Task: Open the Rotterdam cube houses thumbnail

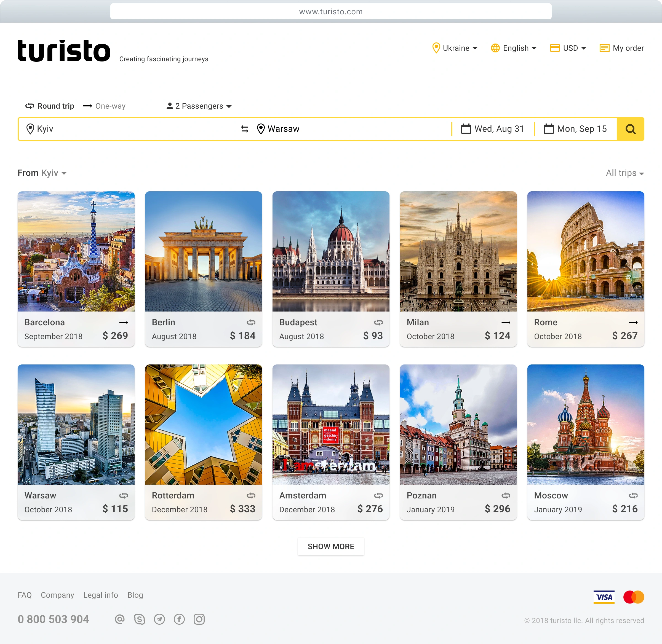Action: pyautogui.click(x=203, y=425)
